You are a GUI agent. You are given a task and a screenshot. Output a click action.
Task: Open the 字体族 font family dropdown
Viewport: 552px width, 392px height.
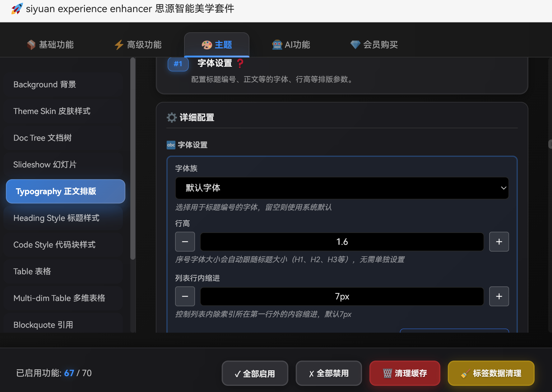342,188
